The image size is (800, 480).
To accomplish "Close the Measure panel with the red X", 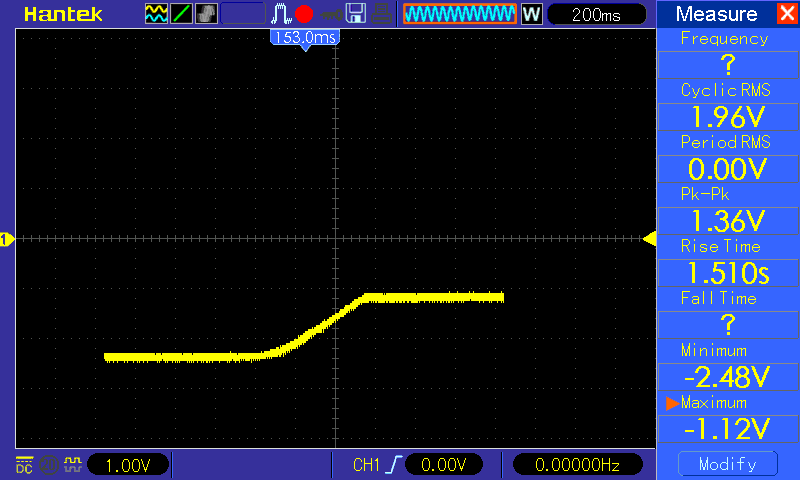I will 787,13.
